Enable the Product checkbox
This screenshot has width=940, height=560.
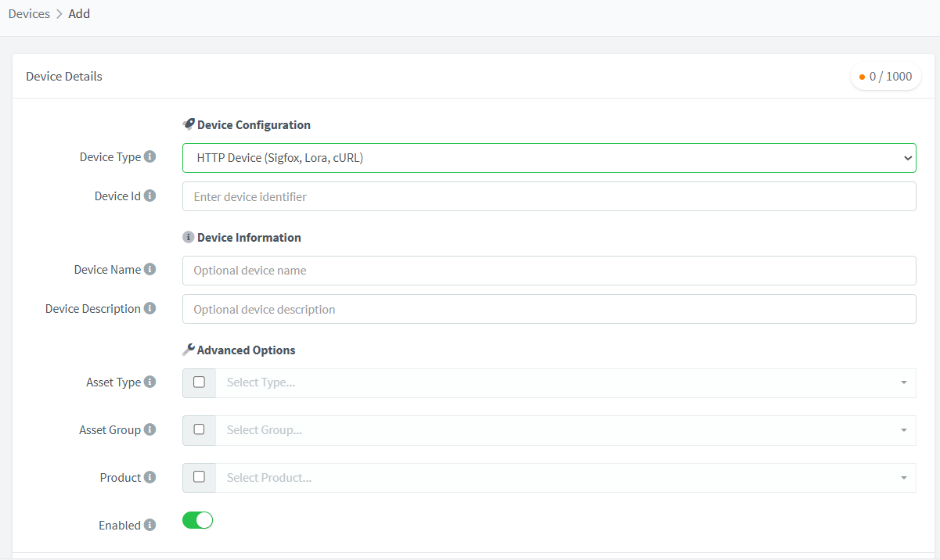(199, 477)
